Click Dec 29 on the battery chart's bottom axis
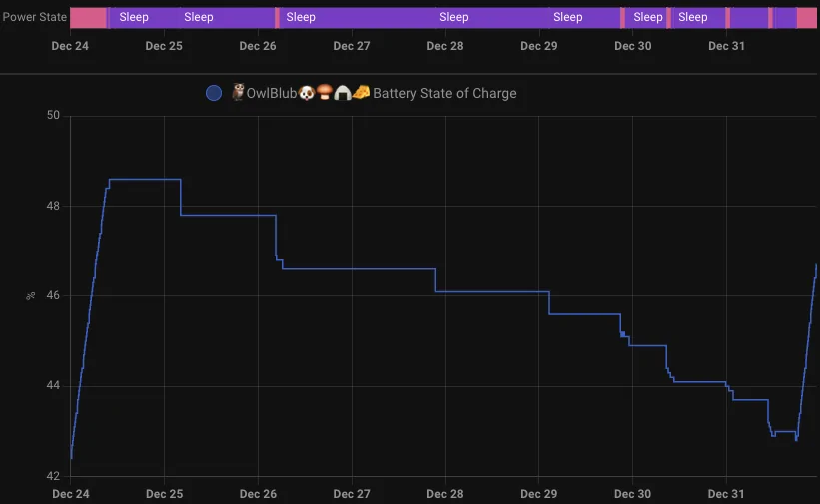 538,494
